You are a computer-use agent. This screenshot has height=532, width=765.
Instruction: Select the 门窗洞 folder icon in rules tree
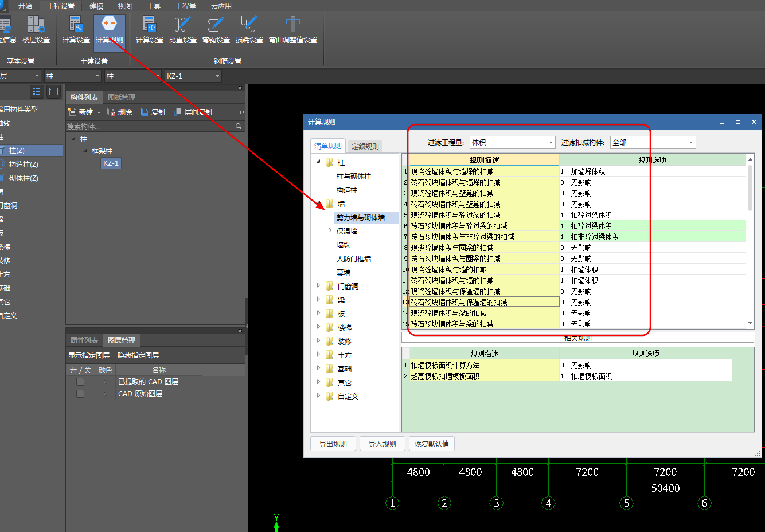click(x=330, y=286)
